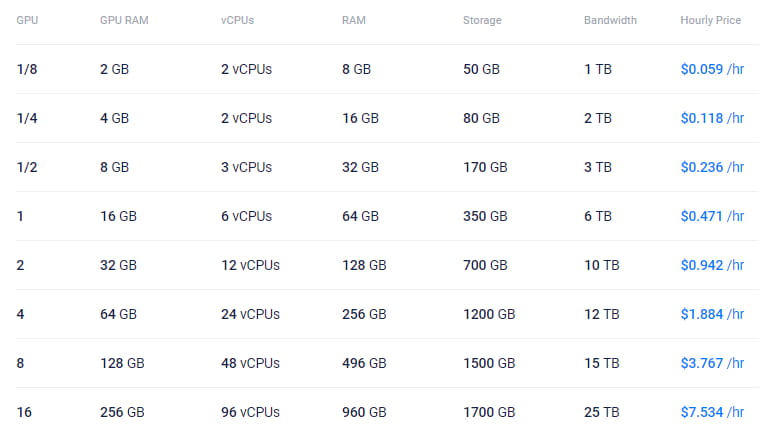The image size is (775, 445).
Task: Click the Hourly Price column header
Action: (710, 20)
